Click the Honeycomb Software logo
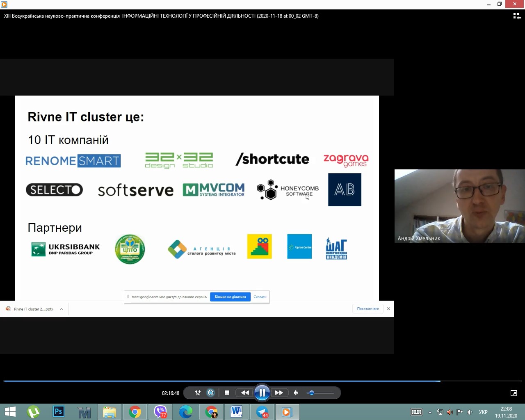525x420 pixels. coord(288,190)
